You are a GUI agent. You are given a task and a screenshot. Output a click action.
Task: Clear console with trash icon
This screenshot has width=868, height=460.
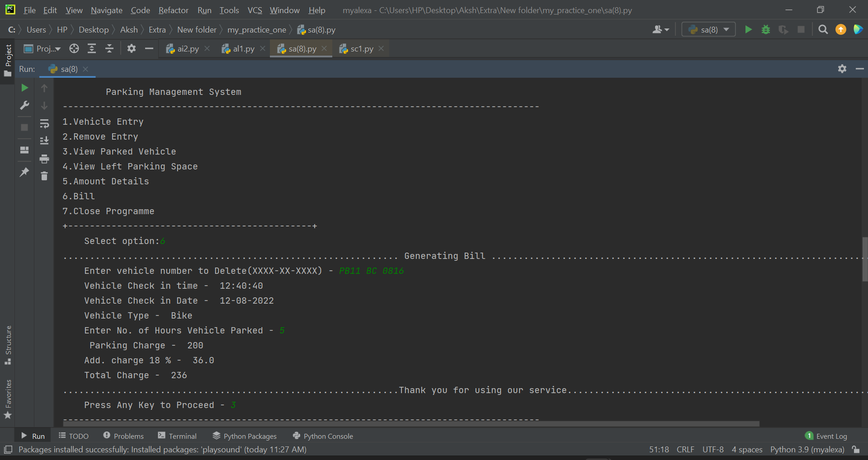pos(44,176)
